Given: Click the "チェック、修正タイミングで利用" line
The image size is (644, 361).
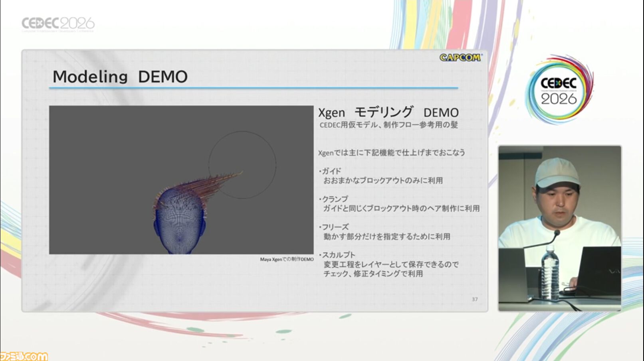Looking at the screenshot, I should [373, 274].
